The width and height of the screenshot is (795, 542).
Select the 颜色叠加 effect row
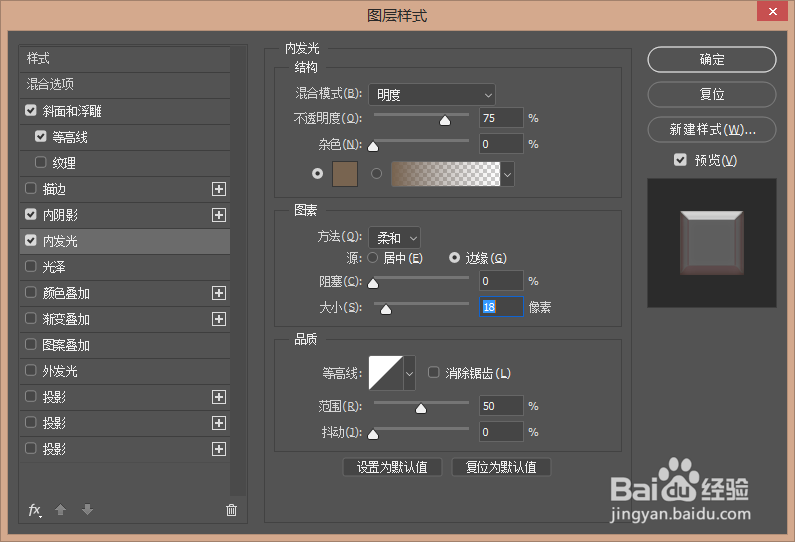coord(125,293)
